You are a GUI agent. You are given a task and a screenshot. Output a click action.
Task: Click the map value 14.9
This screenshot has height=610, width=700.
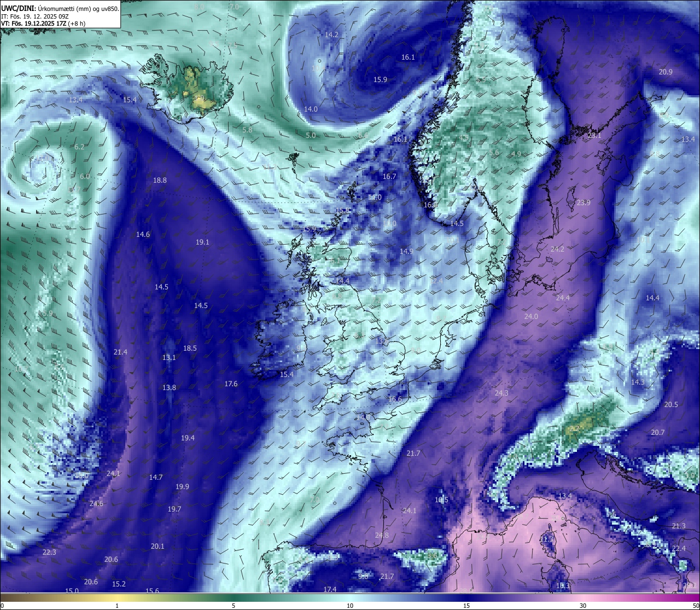(406, 251)
